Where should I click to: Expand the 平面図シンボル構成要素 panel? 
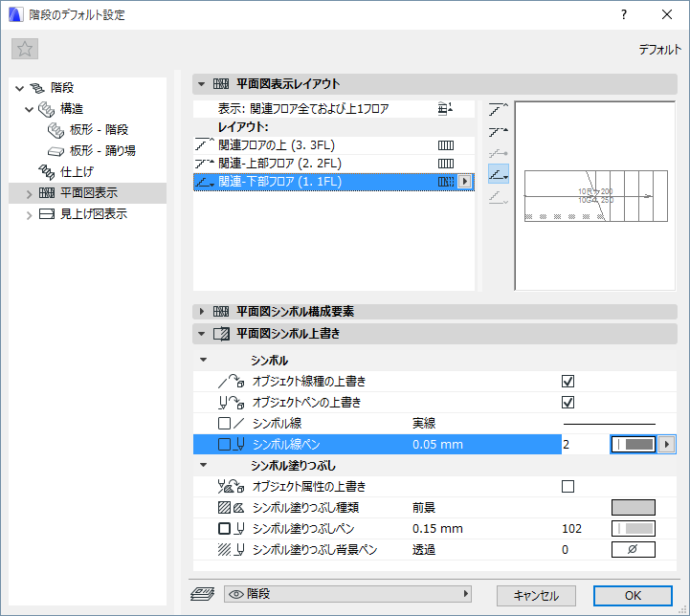pyautogui.click(x=202, y=312)
